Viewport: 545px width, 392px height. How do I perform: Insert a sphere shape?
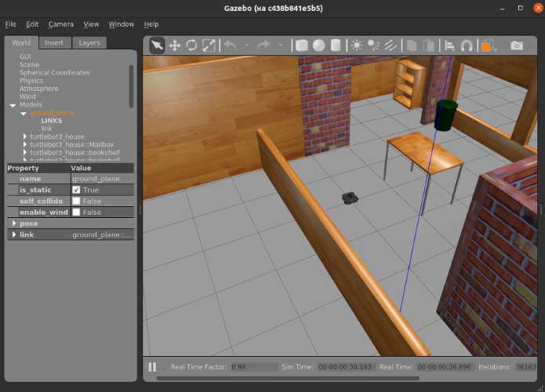click(319, 45)
